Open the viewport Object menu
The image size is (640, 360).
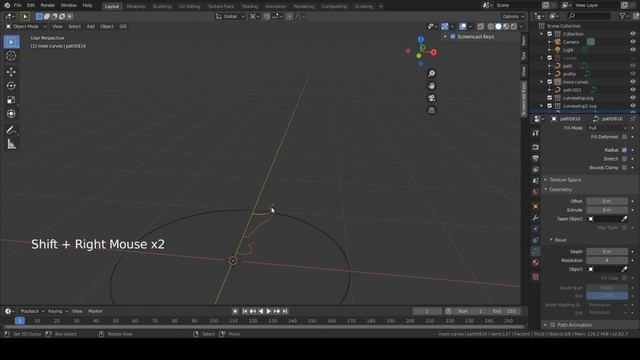107,27
